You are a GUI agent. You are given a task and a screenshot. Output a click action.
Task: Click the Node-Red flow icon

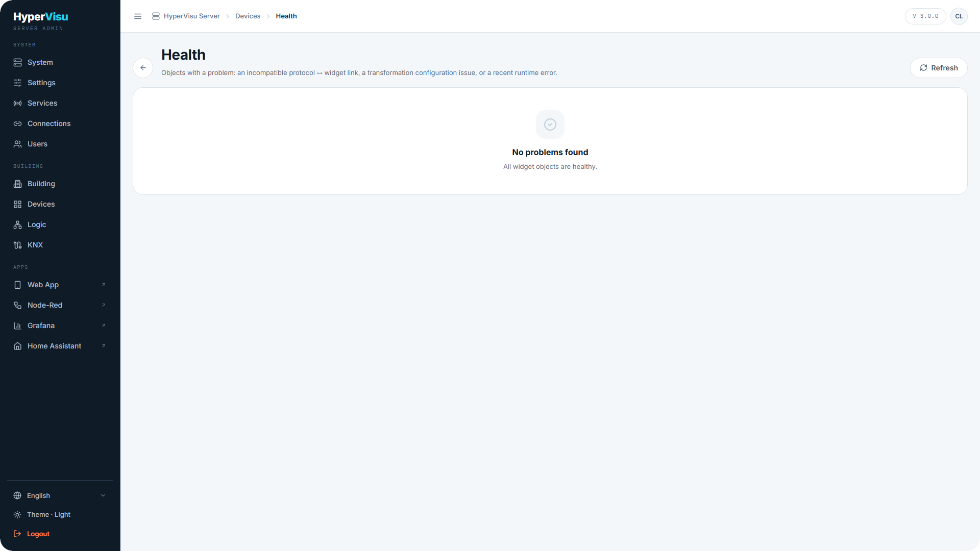(x=17, y=305)
